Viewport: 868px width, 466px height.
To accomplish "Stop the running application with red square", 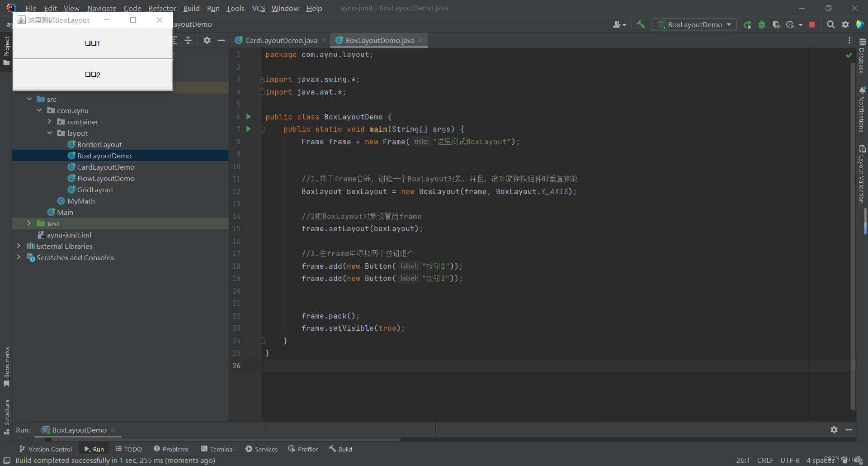I will 812,24.
